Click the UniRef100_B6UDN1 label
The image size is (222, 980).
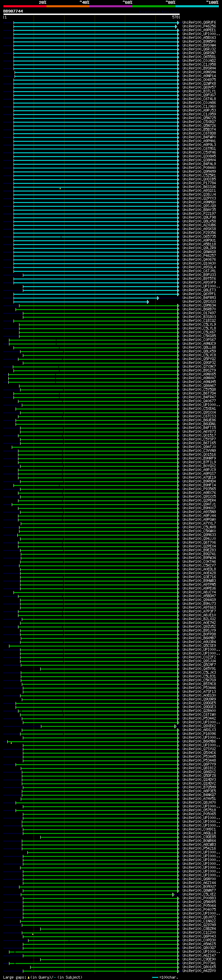(199, 424)
